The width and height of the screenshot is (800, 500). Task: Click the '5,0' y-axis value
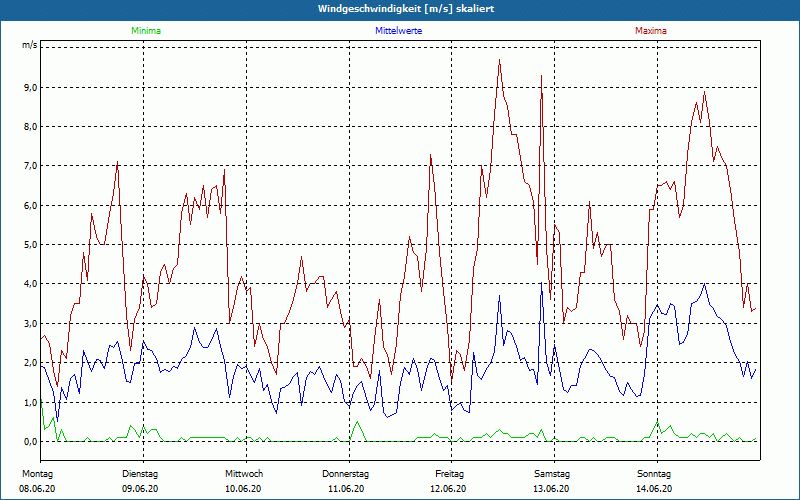tap(30, 245)
